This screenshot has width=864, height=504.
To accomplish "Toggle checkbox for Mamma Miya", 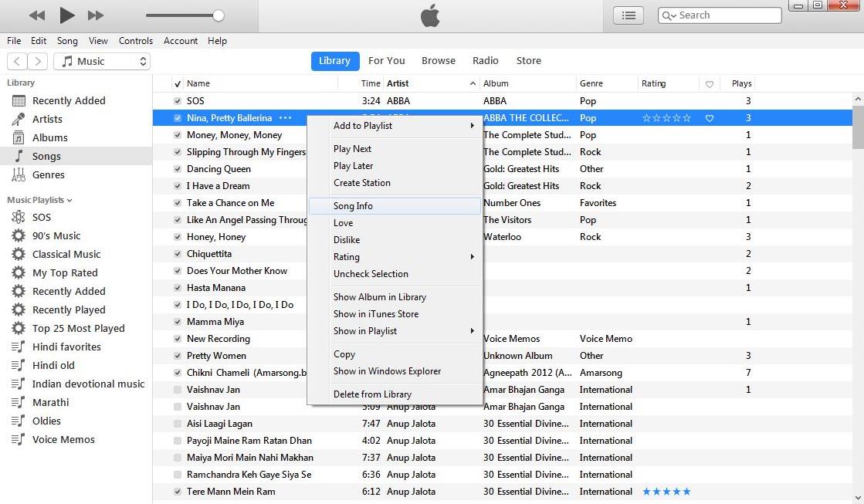I will pos(178,322).
